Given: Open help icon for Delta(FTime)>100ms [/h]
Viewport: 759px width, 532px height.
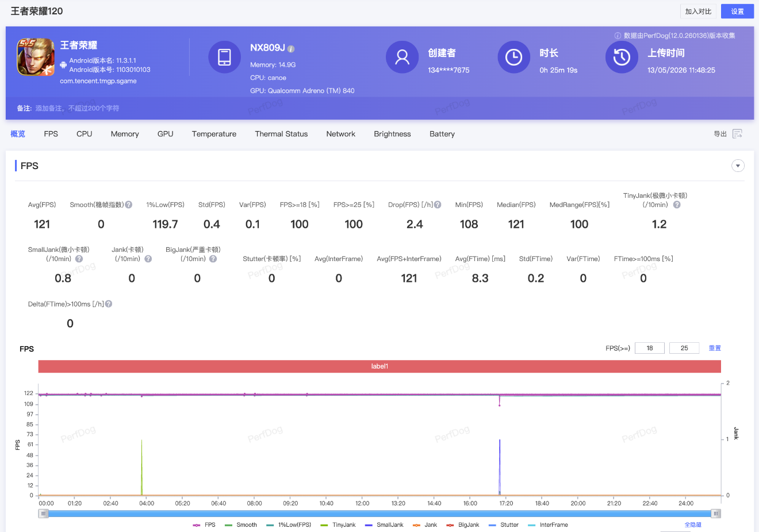Looking at the screenshot, I should coord(109,304).
